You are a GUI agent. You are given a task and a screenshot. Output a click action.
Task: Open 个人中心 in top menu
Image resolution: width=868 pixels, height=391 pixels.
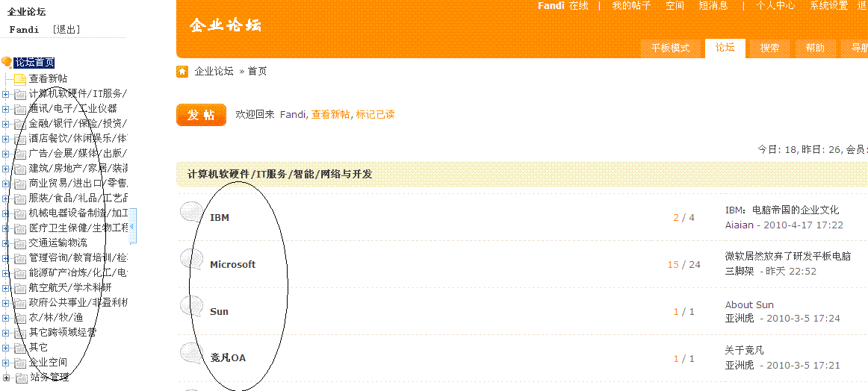tap(775, 6)
